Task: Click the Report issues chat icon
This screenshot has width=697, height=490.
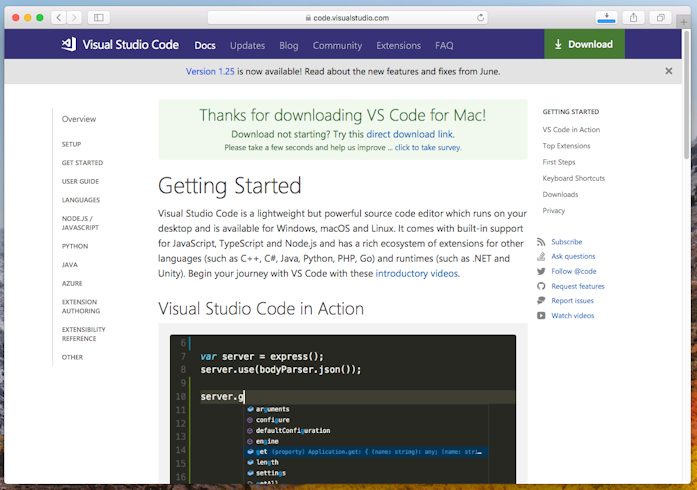Action: tap(541, 301)
